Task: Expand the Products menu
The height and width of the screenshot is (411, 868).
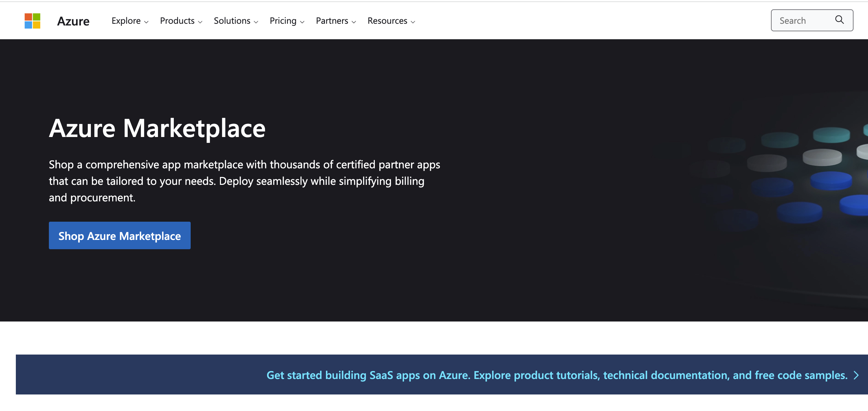Action: pos(181,21)
